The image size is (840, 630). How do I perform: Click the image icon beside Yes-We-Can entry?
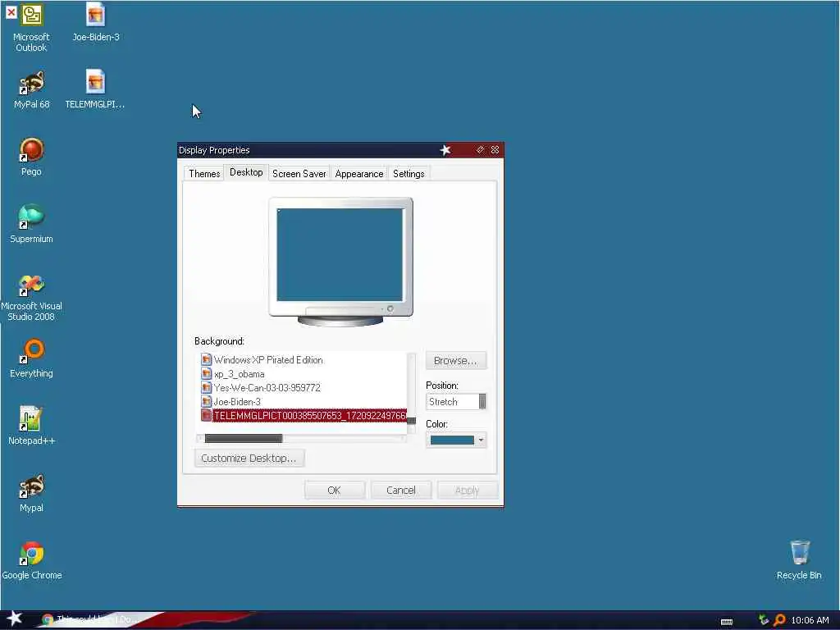[x=206, y=388]
